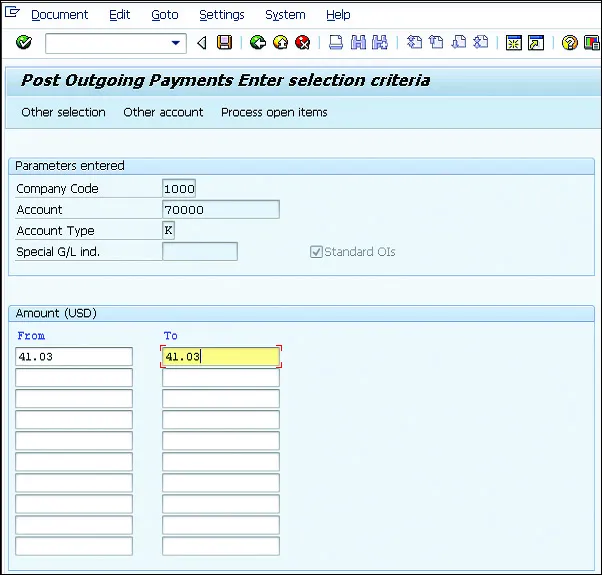
Task: Click the Other account button
Action: (163, 112)
